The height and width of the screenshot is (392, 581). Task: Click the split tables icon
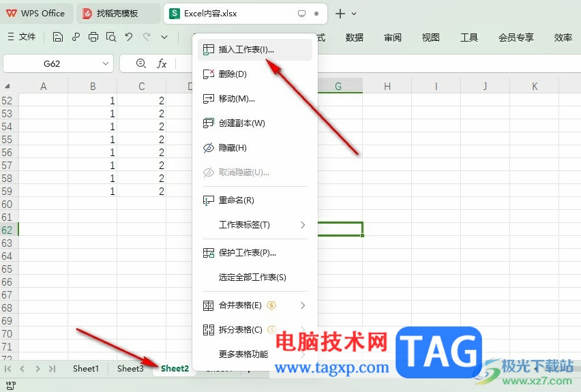209,330
